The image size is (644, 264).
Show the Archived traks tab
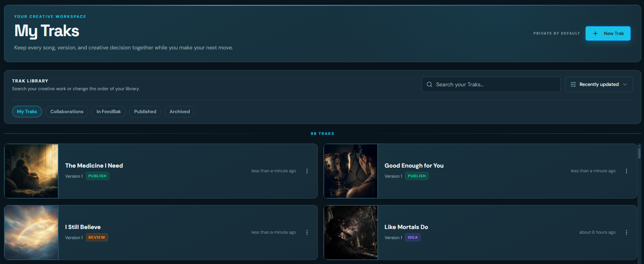click(x=180, y=112)
